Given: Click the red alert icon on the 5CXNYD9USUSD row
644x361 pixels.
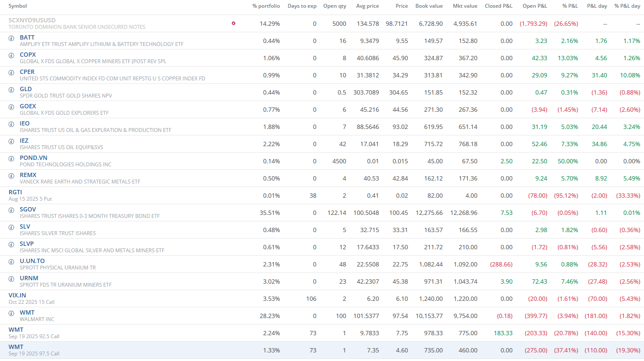Looking at the screenshot, I should (234, 23).
